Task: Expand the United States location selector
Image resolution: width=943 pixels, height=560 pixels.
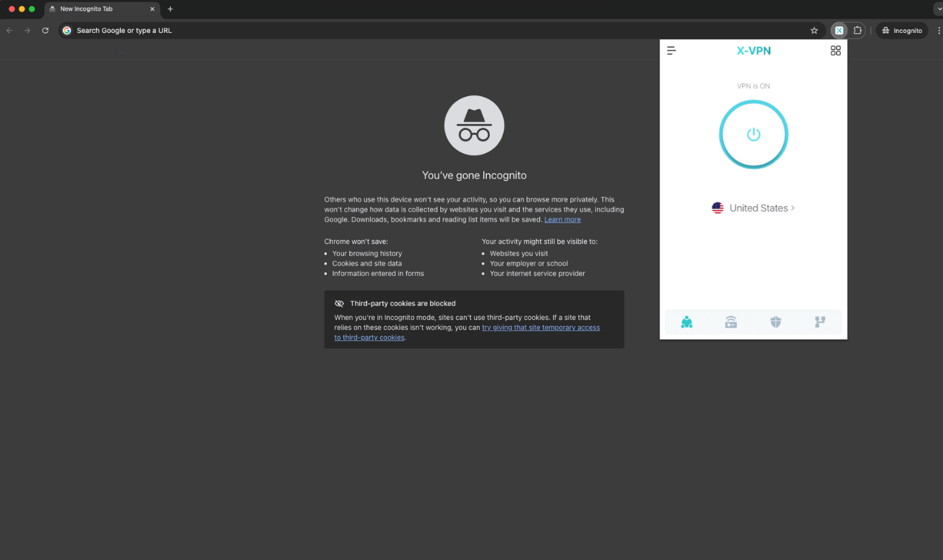Action: [x=753, y=208]
